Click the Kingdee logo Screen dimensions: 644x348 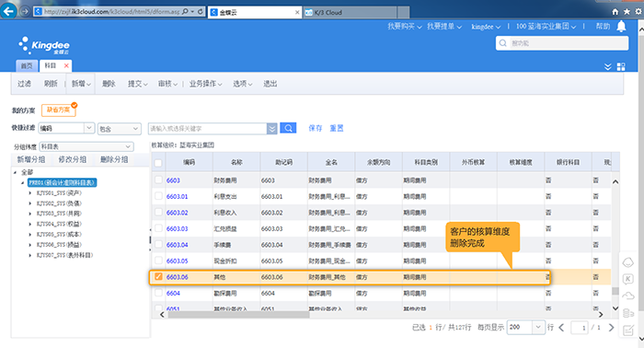[44, 45]
